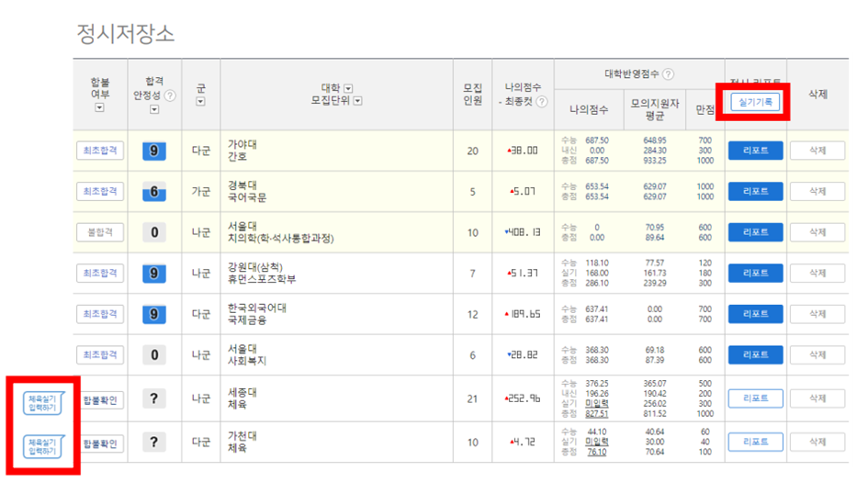
Task: Click the 체육실기 입력하기 bubble beside 가천대 row
Action: point(43,446)
